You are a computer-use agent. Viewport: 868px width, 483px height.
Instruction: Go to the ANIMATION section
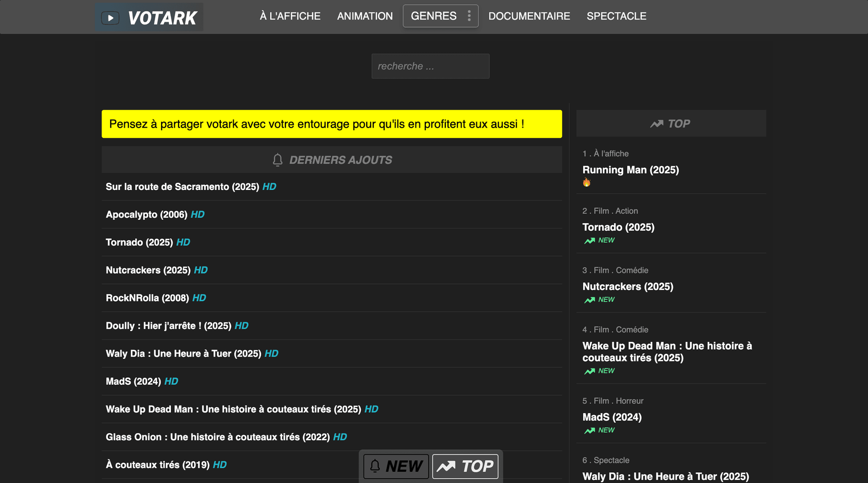point(365,16)
